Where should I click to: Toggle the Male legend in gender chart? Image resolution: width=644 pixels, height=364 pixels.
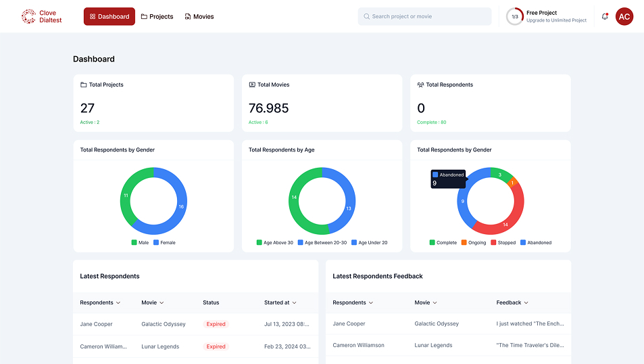point(140,242)
